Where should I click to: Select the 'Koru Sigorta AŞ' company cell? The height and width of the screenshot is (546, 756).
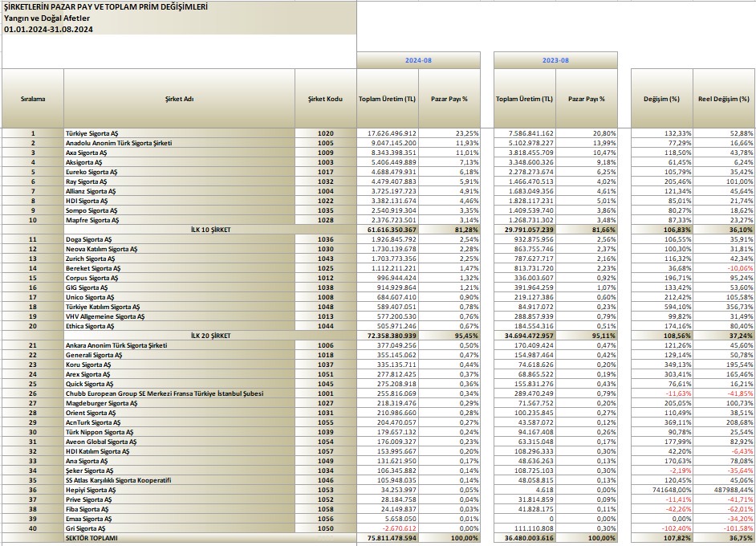[x=179, y=365]
